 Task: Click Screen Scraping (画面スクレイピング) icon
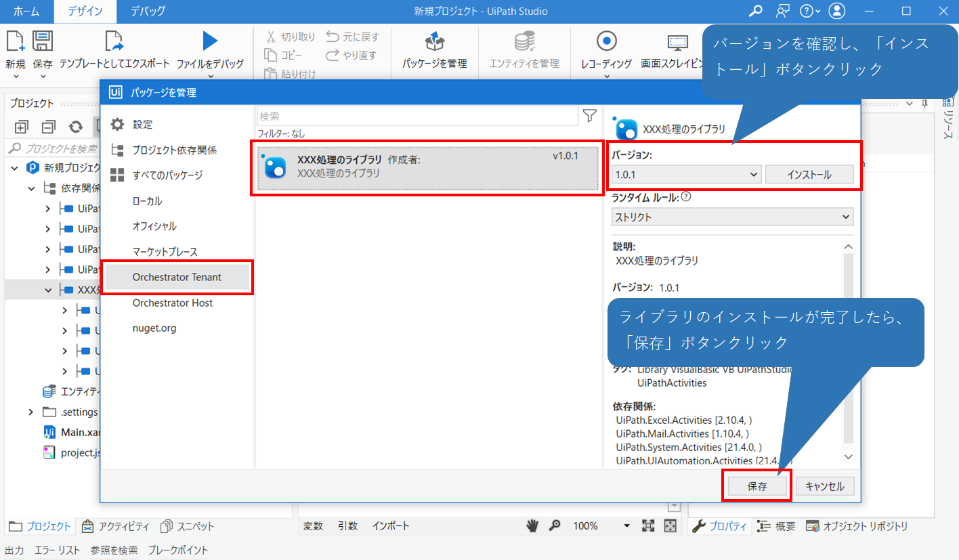pyautogui.click(x=677, y=42)
